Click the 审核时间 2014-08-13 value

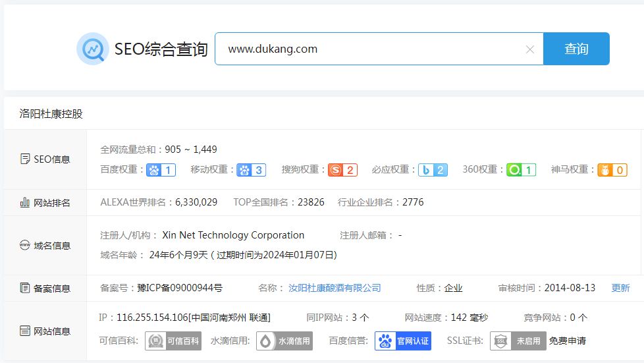570,288
